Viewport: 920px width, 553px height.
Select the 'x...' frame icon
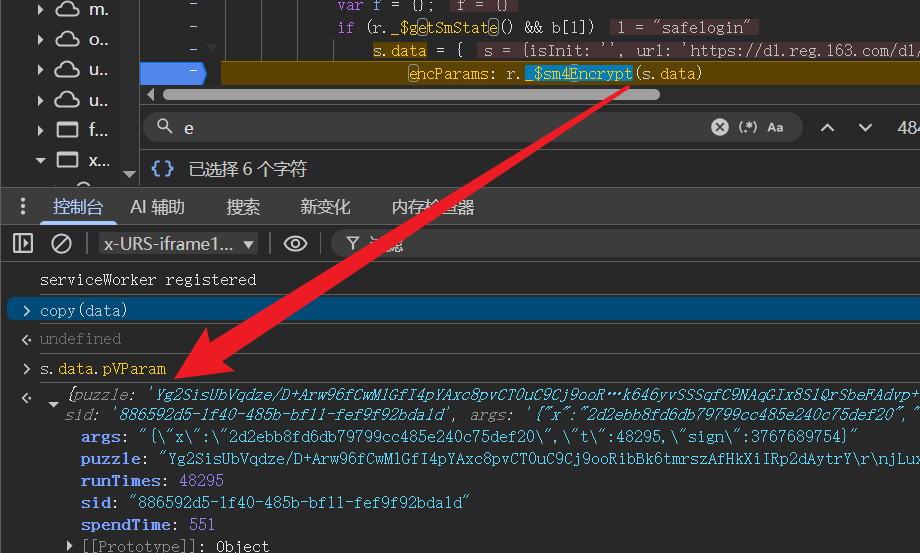pyautogui.click(x=67, y=160)
